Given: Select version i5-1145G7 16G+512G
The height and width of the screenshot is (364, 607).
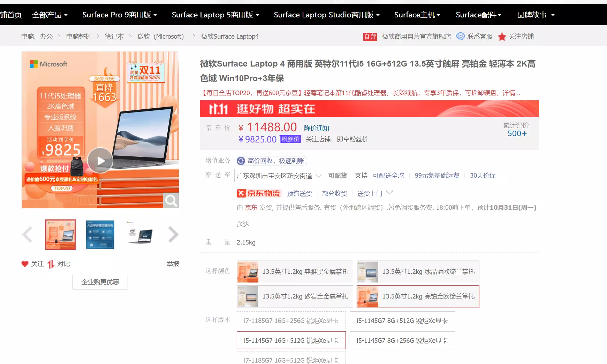Looking at the screenshot, I should click(x=291, y=340).
